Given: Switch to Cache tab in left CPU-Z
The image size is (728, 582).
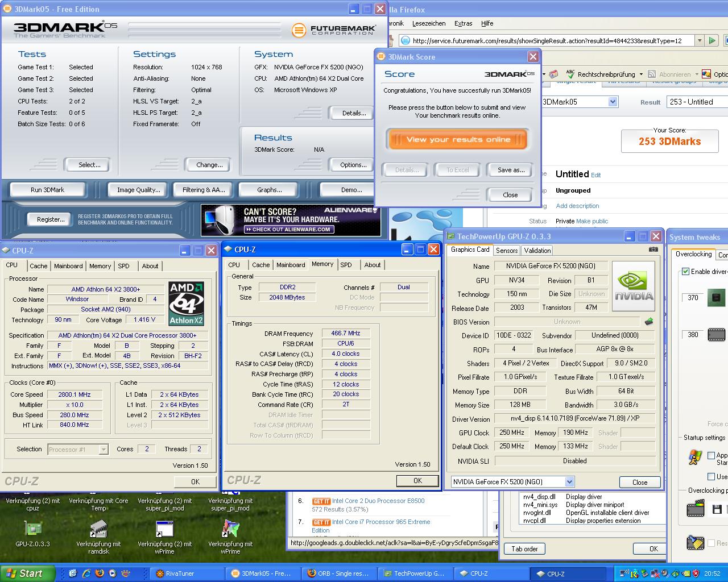Looking at the screenshot, I should (x=38, y=266).
